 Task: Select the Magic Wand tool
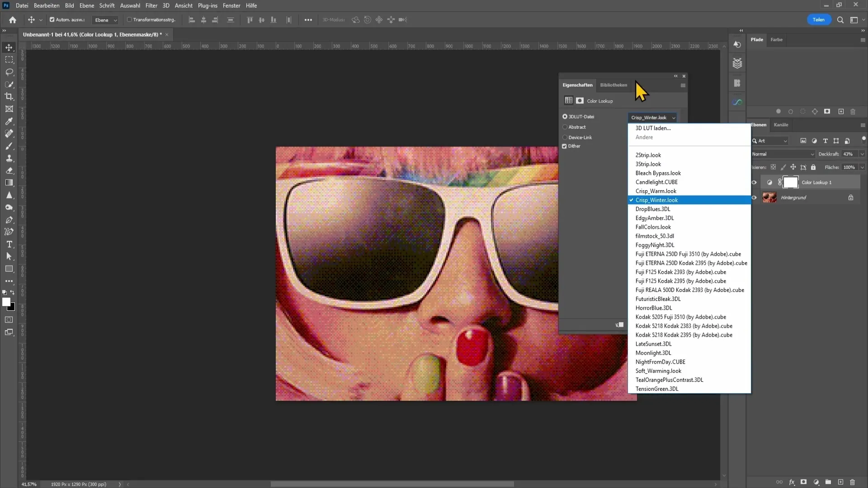pyautogui.click(x=9, y=84)
